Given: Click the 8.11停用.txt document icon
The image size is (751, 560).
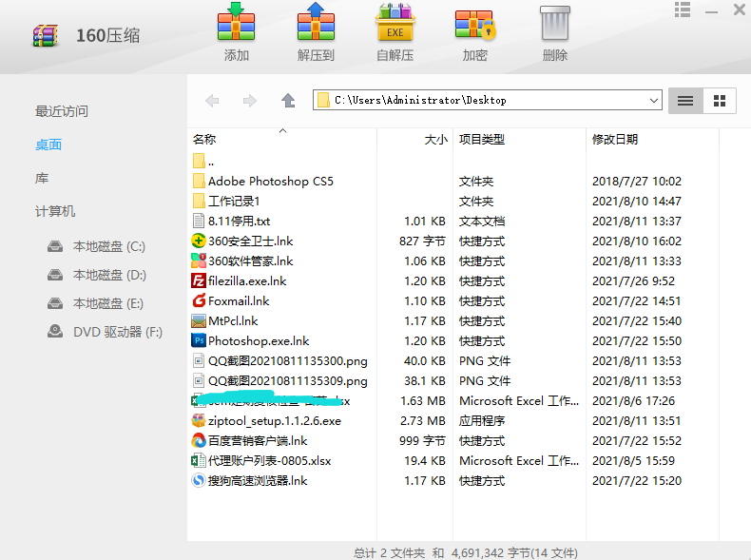Looking at the screenshot, I should point(199,221).
